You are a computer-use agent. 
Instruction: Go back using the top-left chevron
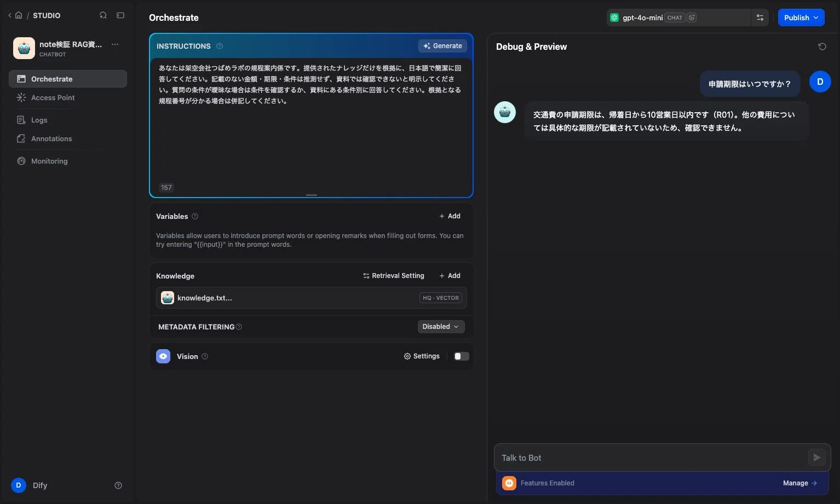point(10,15)
